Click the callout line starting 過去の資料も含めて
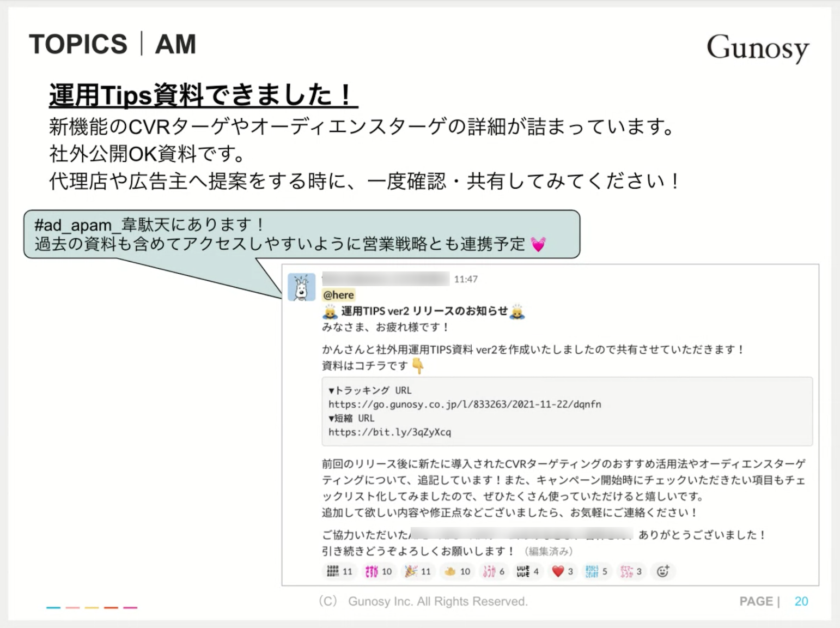The image size is (840, 628). [280, 244]
